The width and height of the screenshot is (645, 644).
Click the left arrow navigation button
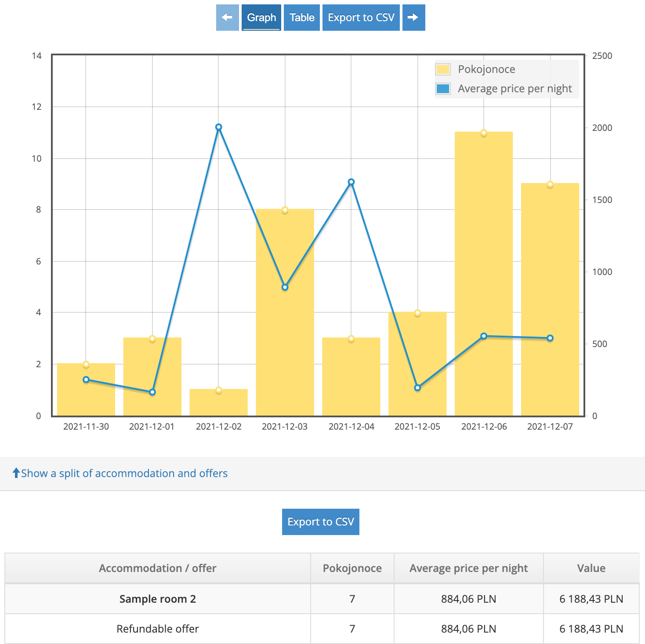pos(227,18)
